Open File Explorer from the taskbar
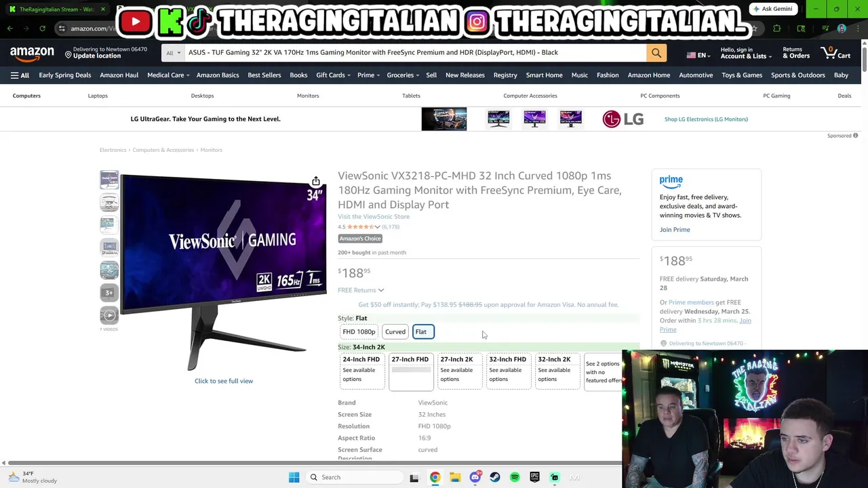 click(x=455, y=477)
